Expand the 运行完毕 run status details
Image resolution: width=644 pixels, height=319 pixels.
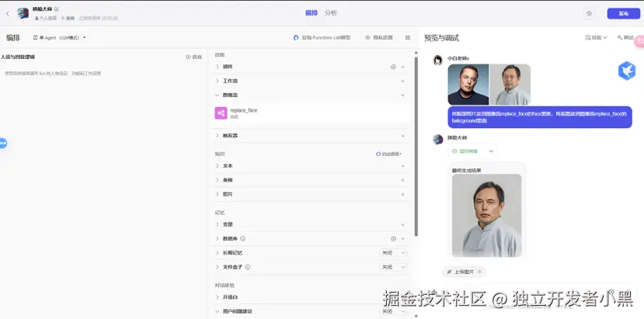point(491,151)
